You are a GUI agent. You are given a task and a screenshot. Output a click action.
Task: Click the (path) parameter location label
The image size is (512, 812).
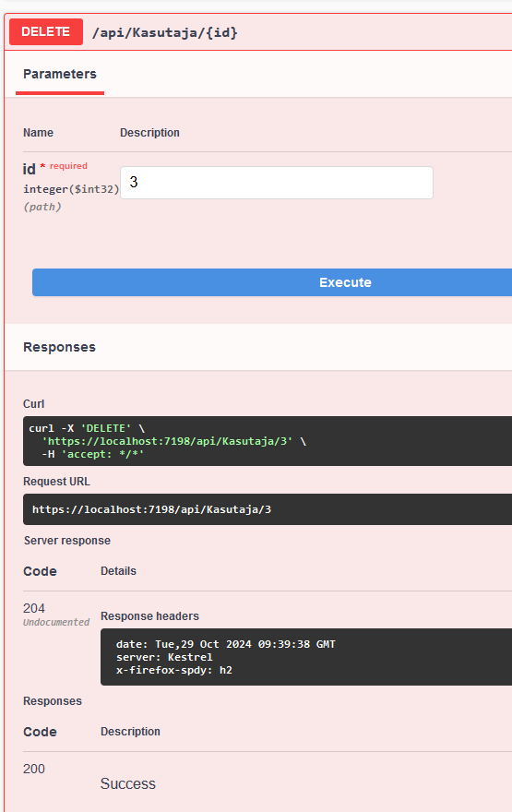(x=42, y=207)
